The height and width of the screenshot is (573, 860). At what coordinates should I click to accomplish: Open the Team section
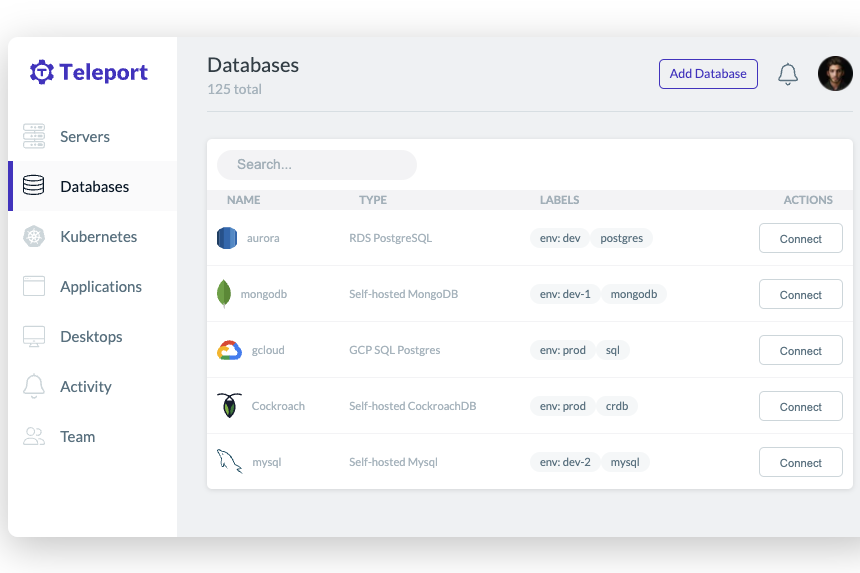click(x=93, y=436)
